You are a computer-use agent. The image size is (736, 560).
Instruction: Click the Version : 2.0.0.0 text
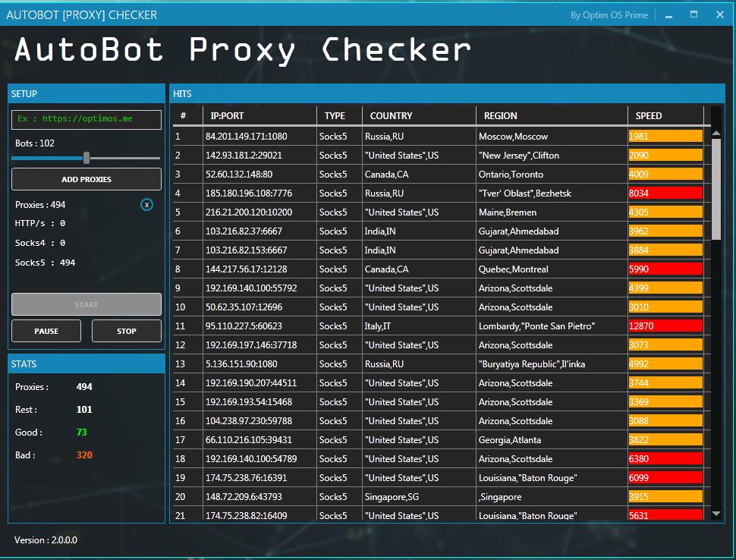point(46,540)
